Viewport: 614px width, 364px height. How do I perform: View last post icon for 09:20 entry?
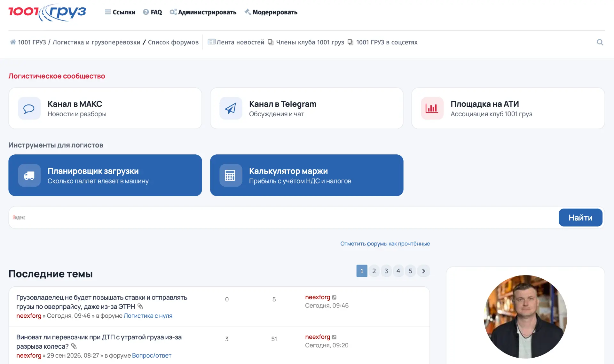pyautogui.click(x=334, y=337)
